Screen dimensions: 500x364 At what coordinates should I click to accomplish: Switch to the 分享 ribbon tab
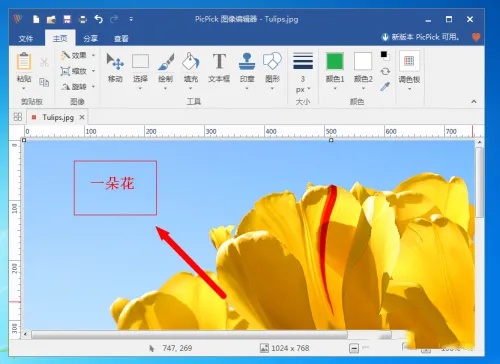(x=90, y=39)
